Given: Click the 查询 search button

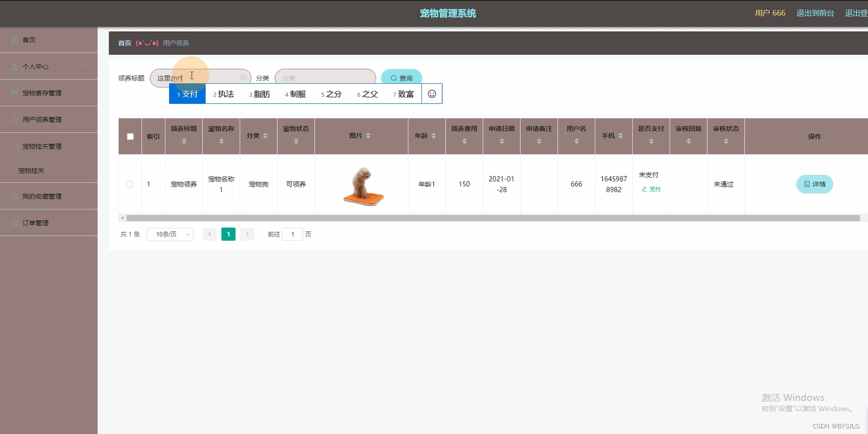Looking at the screenshot, I should (x=401, y=78).
